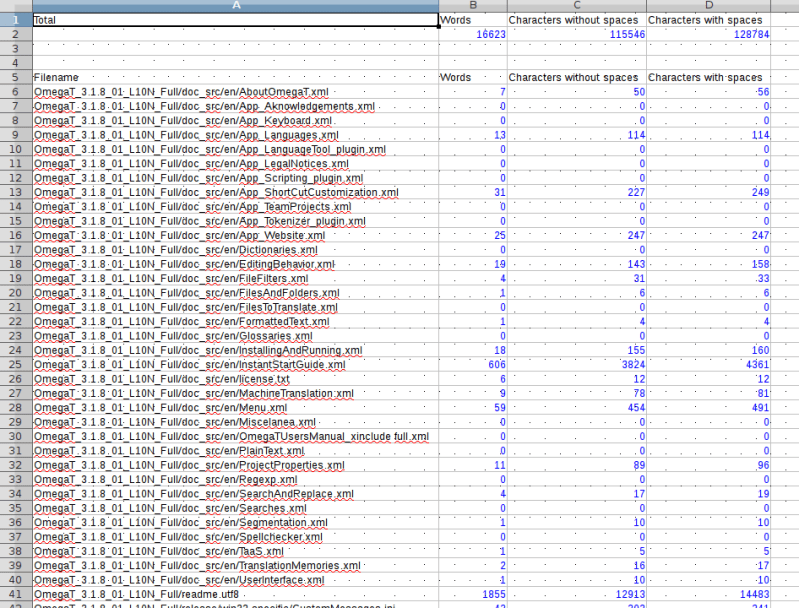Click the FilesAndFolders.xml cell
Viewport: 799px width, 608px height.
click(235, 293)
